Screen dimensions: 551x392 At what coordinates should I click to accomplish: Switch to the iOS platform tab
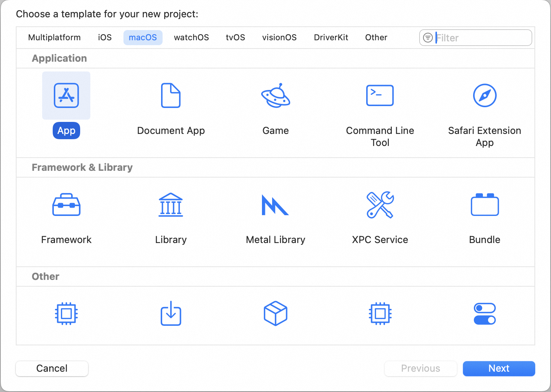tap(105, 38)
